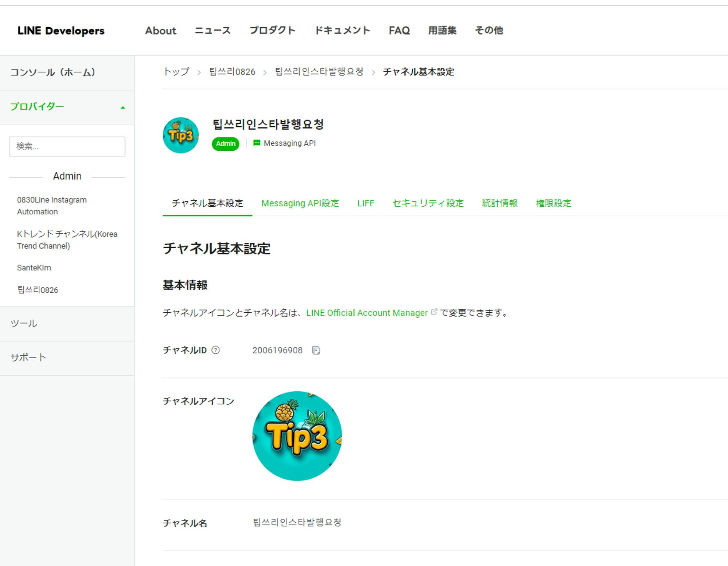The image size is (728, 566).
Task: Click the large Tip3 channel icon image
Action: pos(297,436)
